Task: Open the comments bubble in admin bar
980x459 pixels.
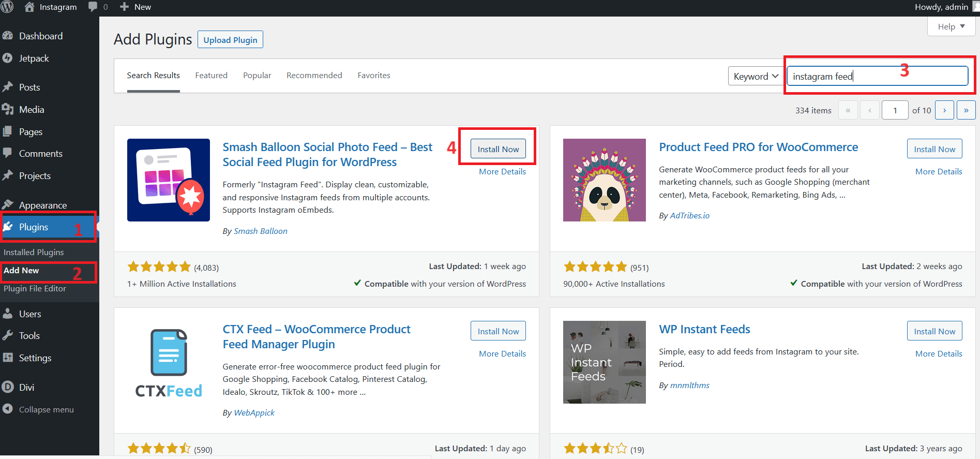Action: pos(93,7)
